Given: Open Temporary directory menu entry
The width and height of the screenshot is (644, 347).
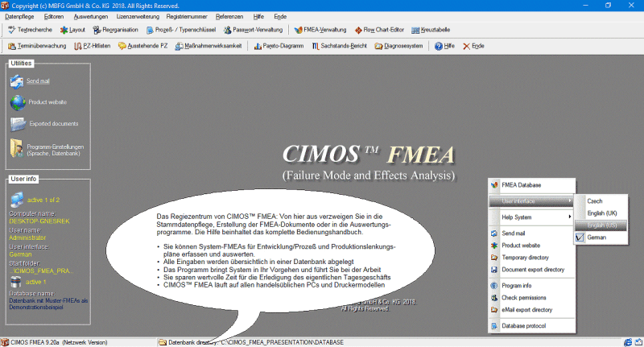Looking at the screenshot, I should pos(532,258).
